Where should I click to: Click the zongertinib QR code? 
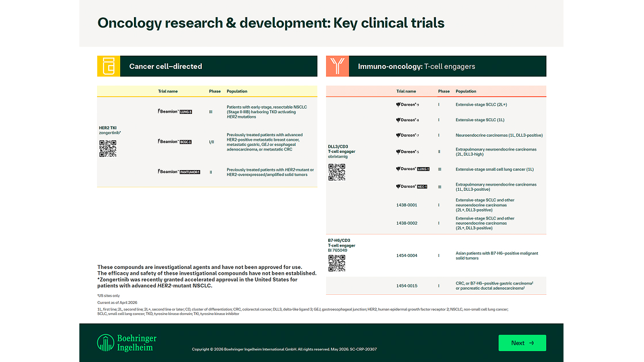pyautogui.click(x=108, y=149)
